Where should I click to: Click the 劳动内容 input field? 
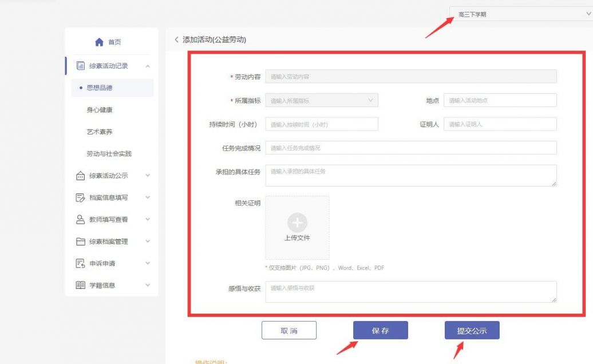pyautogui.click(x=410, y=76)
